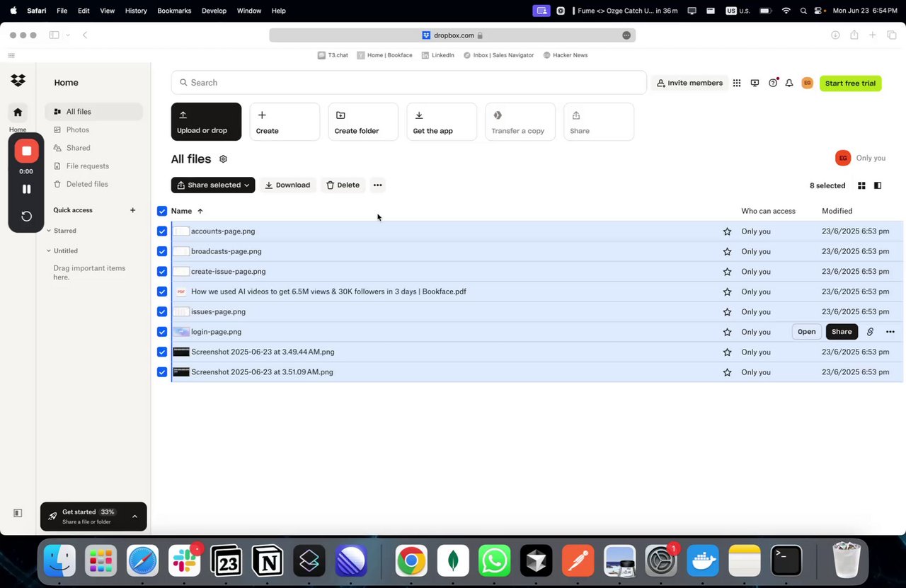Viewport: 906px width, 588px height.
Task: Open Share selected dropdown
Action: (x=213, y=185)
